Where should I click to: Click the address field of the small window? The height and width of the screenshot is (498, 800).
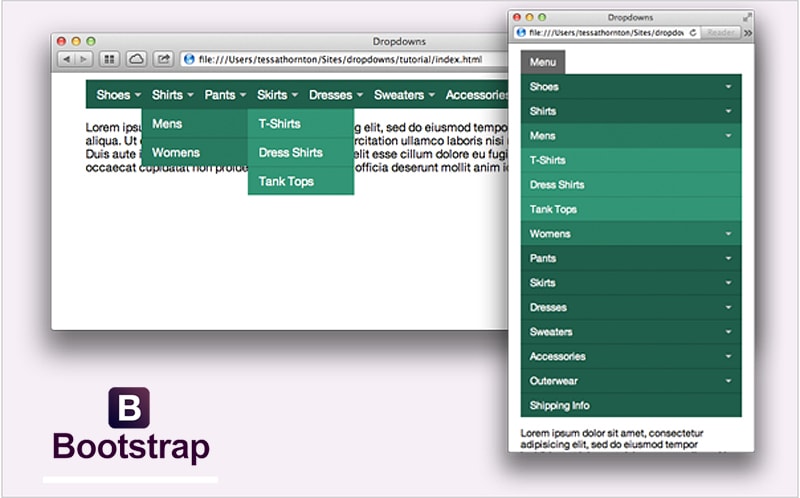[607, 33]
